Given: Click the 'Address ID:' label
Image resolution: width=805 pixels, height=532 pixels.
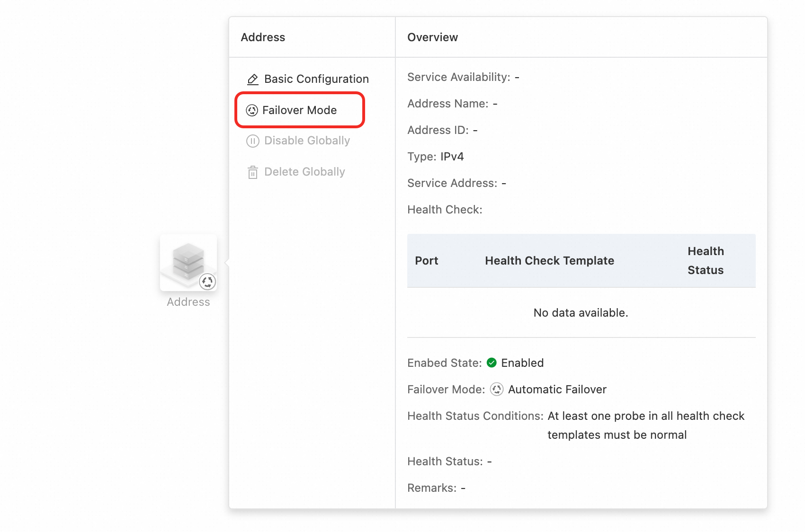Looking at the screenshot, I should (438, 130).
